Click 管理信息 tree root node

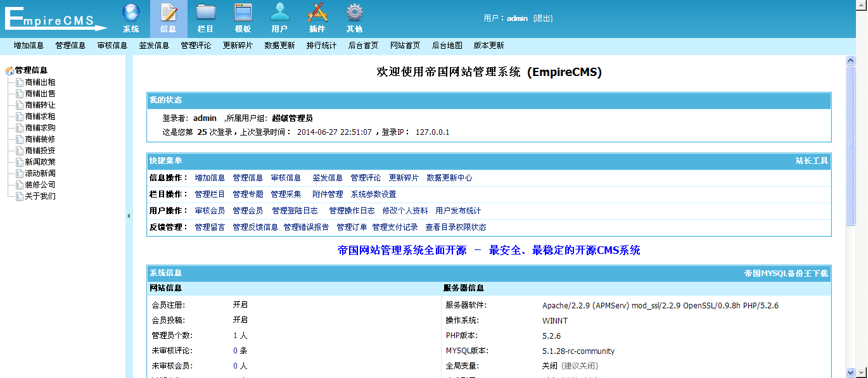click(x=31, y=70)
